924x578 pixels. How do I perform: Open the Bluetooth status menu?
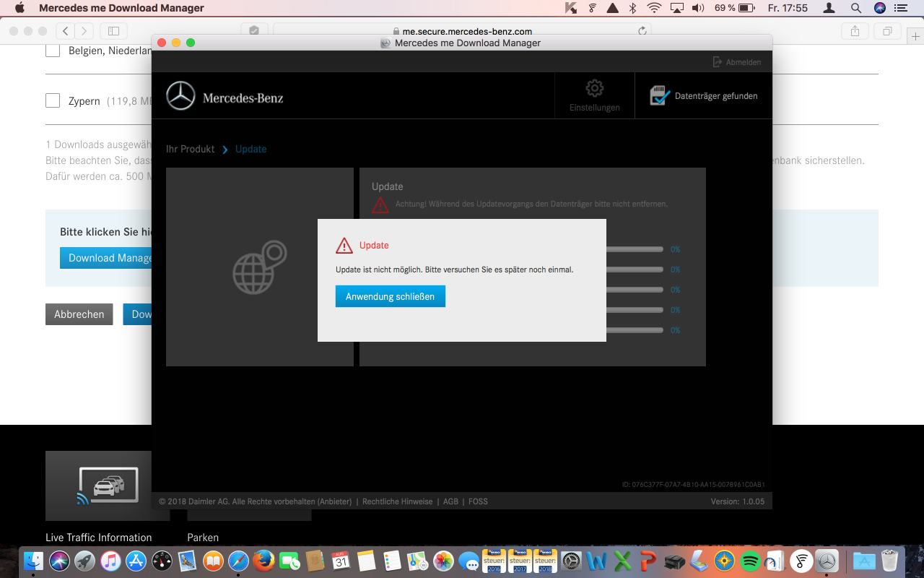point(632,8)
